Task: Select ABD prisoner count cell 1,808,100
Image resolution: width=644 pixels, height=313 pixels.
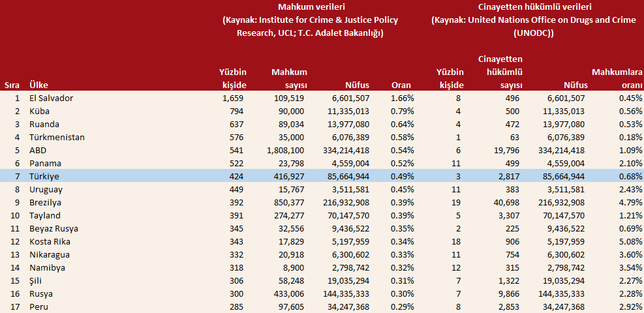Action: 285,150
